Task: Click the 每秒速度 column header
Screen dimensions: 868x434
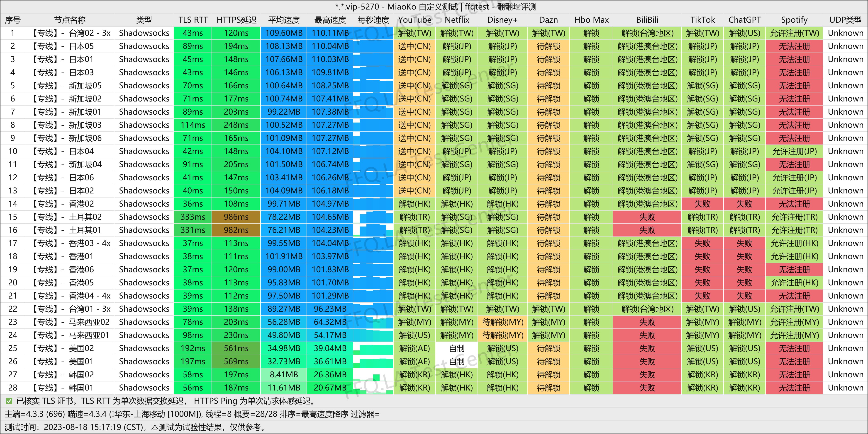Action: 373,20
